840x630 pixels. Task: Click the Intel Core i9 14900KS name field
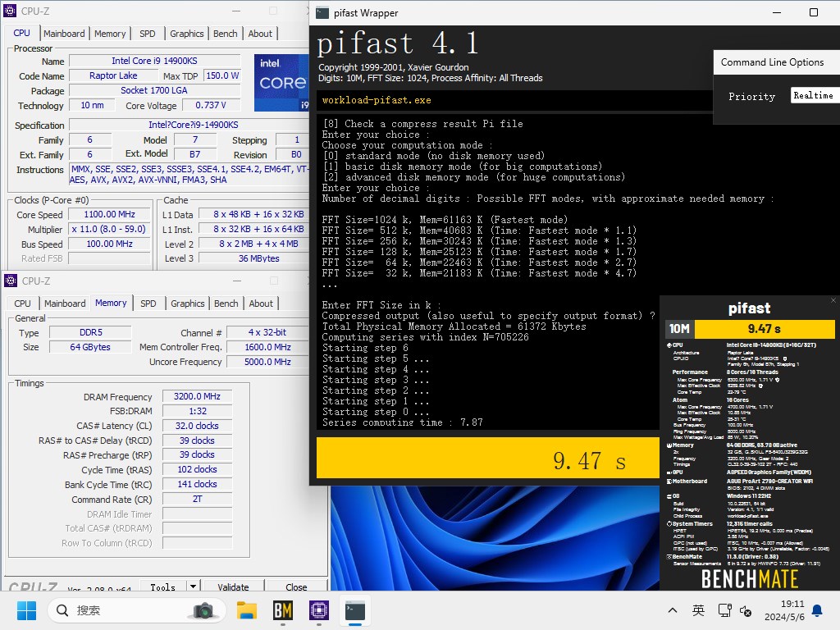pyautogui.click(x=154, y=61)
